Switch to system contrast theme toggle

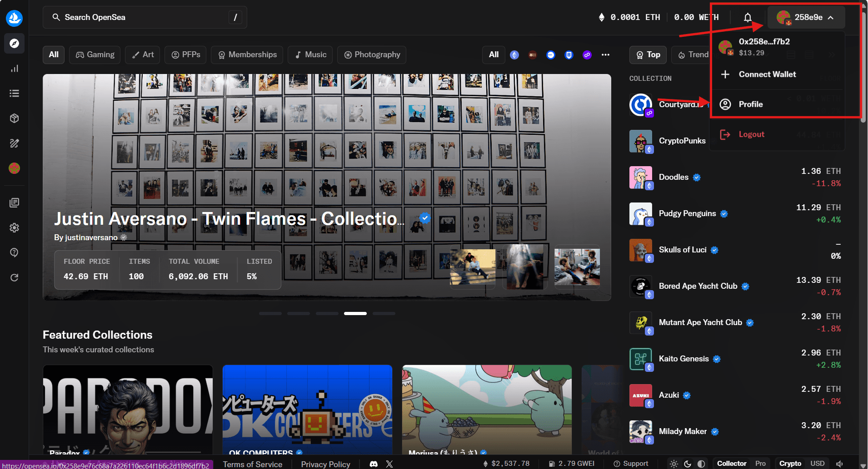701,464
